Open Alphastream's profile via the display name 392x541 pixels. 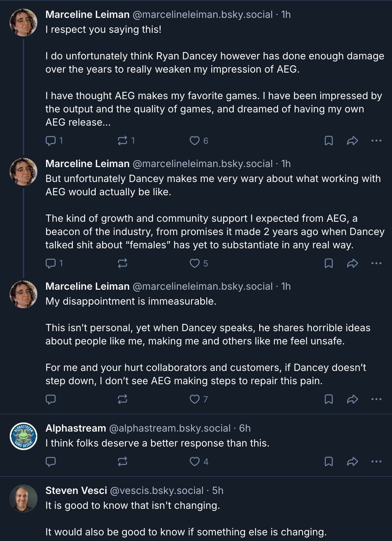(x=75, y=428)
